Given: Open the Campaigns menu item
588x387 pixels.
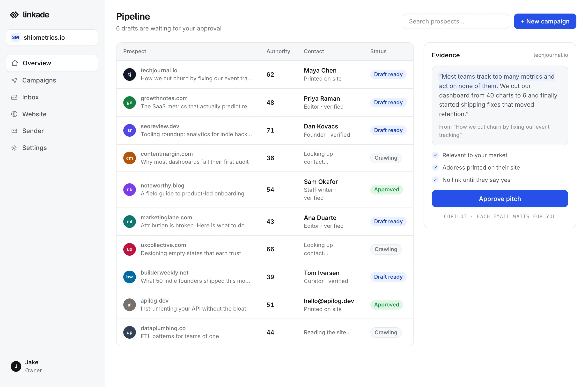Looking at the screenshot, I should (x=52, y=80).
